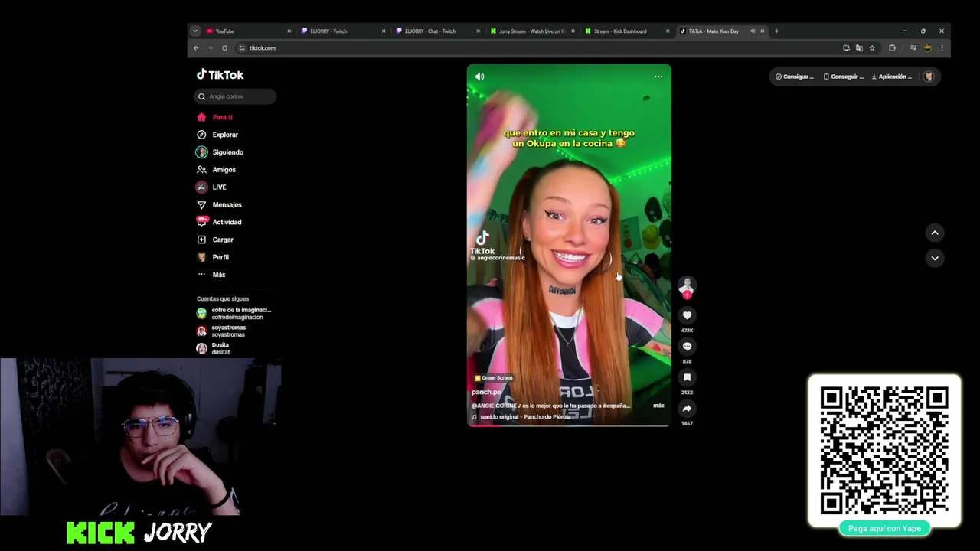Image resolution: width=980 pixels, height=551 pixels.
Task: Open @ANGIE CORINE mention in caption
Action: click(x=494, y=406)
